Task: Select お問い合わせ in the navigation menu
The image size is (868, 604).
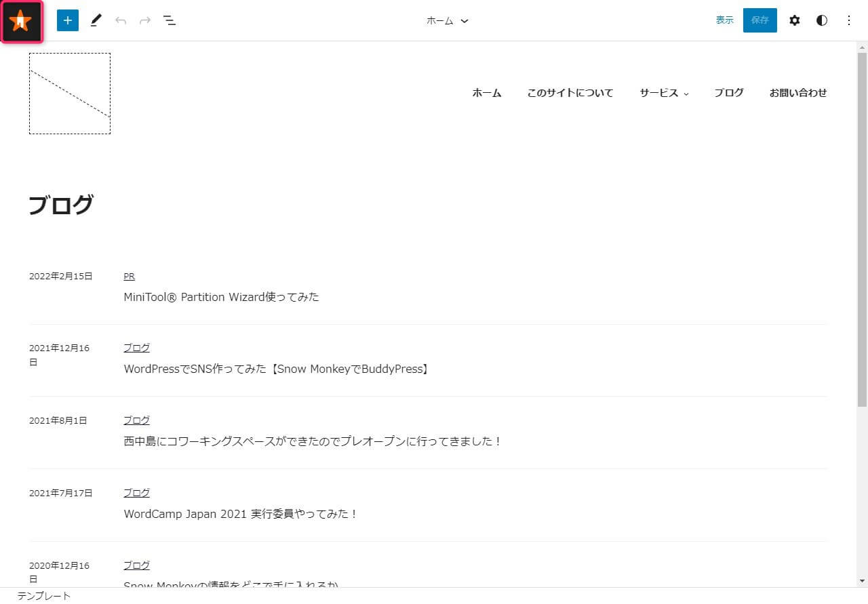Action: [798, 93]
